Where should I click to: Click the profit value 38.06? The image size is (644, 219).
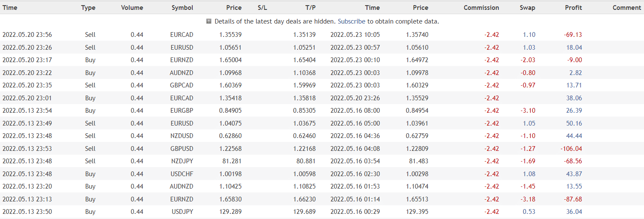click(x=574, y=98)
